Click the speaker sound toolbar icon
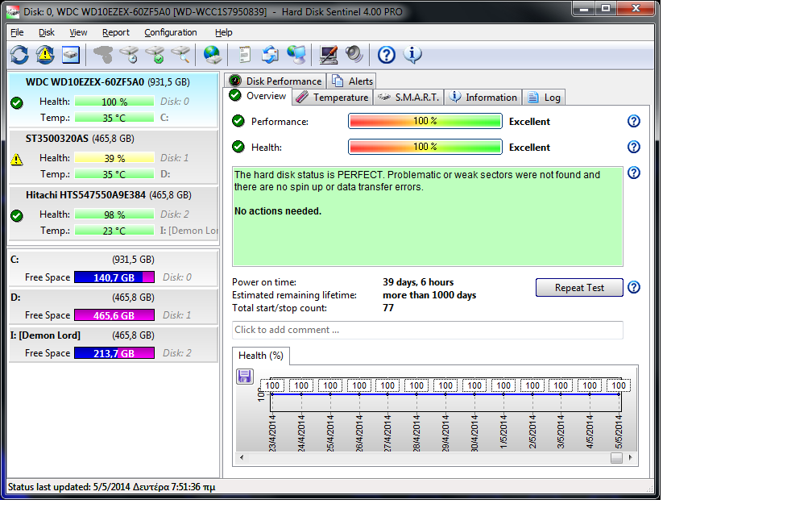Screen dimensions: 812x508 [x=354, y=55]
